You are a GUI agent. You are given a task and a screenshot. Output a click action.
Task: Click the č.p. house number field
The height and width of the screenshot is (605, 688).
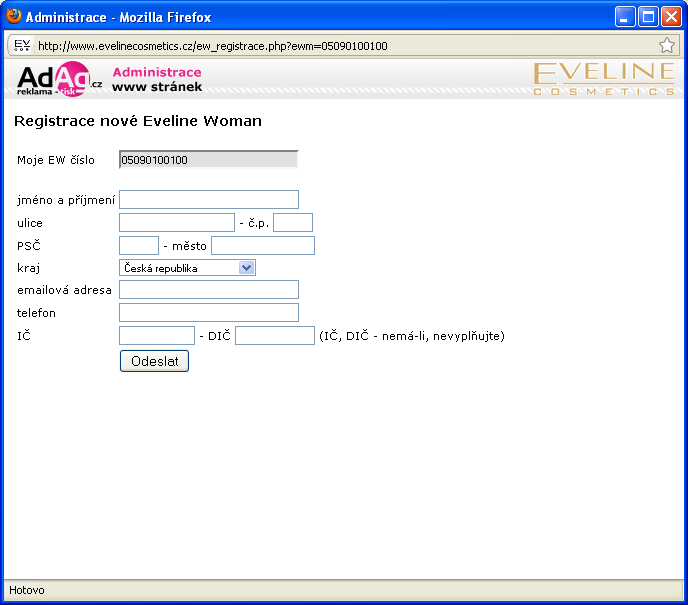293,222
